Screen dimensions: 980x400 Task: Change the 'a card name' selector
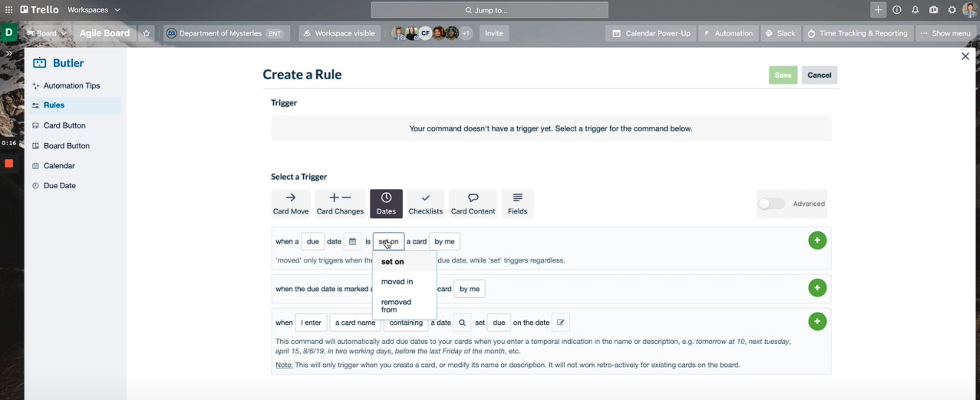[355, 323]
